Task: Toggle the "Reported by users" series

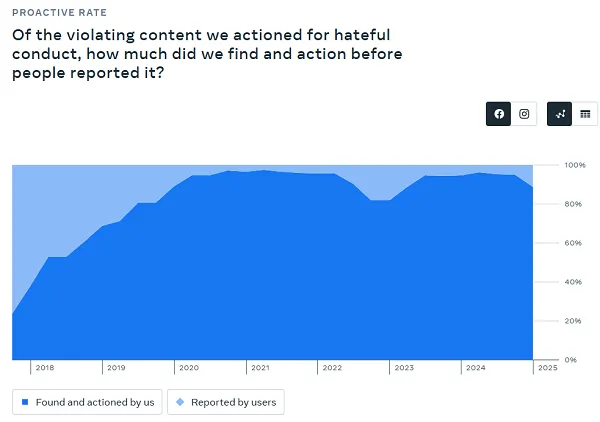Action: (x=226, y=402)
